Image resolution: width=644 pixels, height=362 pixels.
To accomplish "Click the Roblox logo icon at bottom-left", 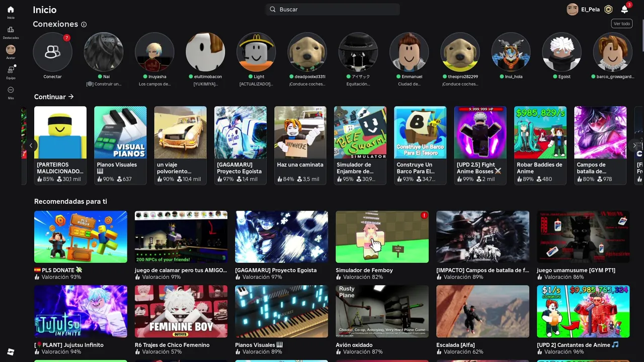I will tap(11, 351).
